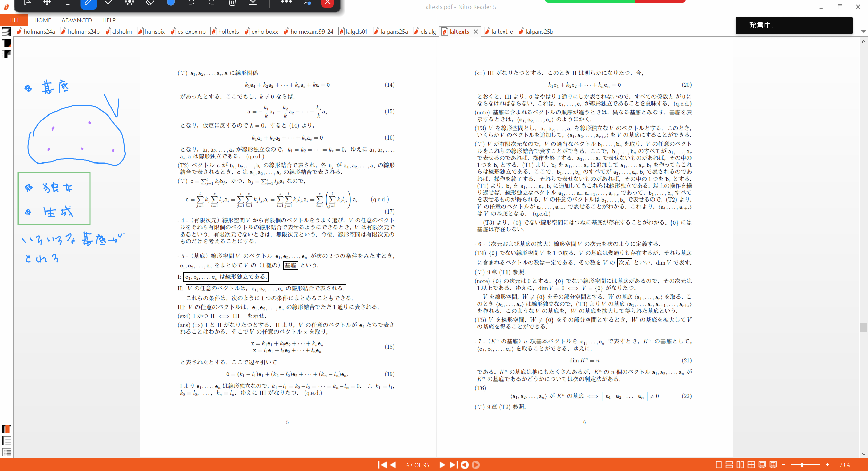Switch to the holmans24a document tab
868x471 pixels.
[x=36, y=32]
